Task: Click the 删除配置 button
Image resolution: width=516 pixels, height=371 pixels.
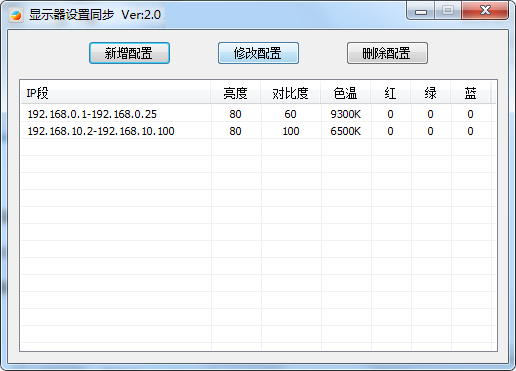Action: 387,53
